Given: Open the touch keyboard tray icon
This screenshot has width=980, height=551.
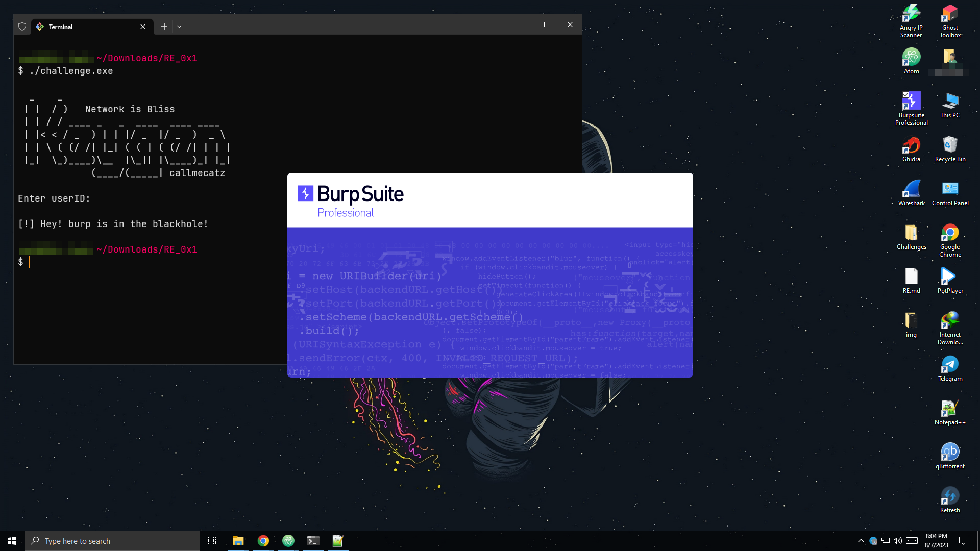Looking at the screenshot, I should 912,541.
